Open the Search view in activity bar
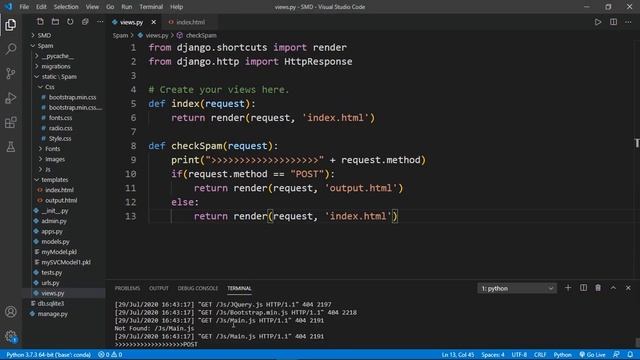Viewport: 640px width, 360px height. pos(11,49)
